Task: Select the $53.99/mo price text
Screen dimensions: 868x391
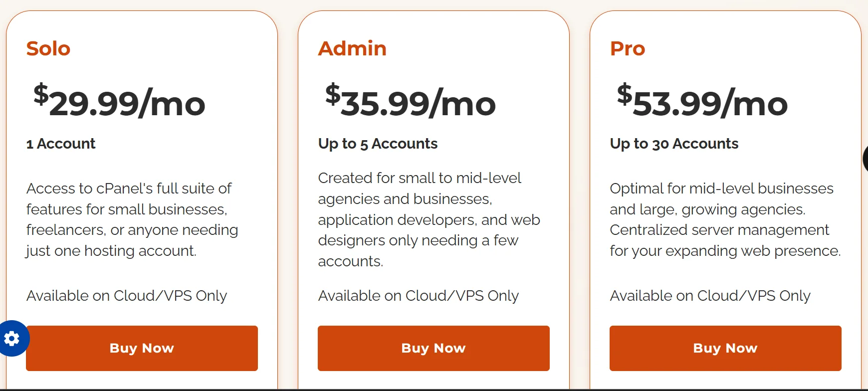Action: point(702,102)
